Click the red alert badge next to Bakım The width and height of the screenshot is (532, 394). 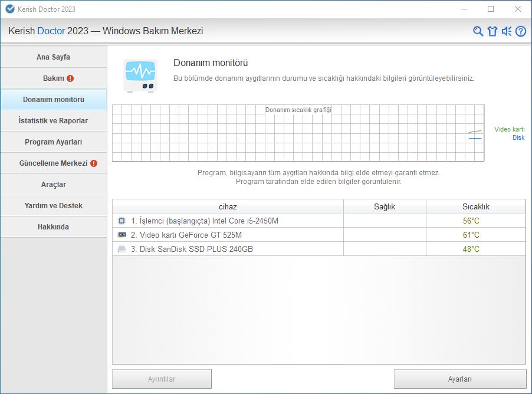tap(70, 78)
